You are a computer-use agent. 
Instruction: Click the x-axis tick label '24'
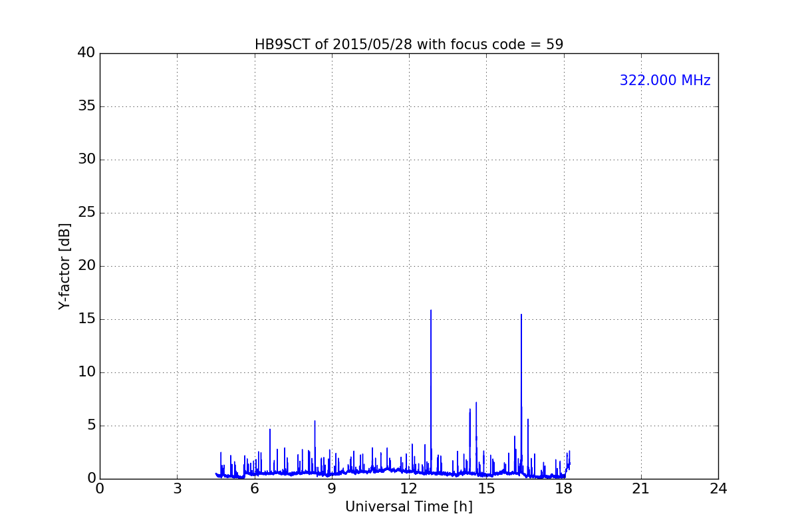tap(718, 489)
